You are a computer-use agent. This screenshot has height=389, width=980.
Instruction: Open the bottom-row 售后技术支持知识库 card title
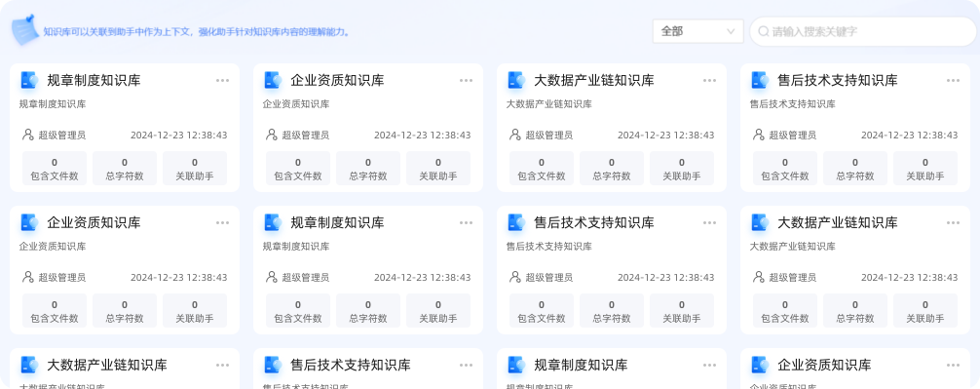click(351, 366)
